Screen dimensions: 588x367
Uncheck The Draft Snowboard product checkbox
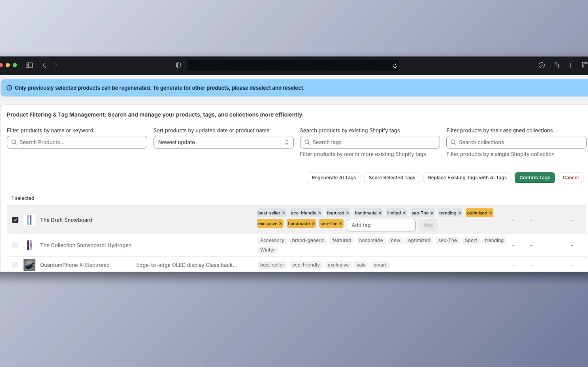[x=15, y=220]
